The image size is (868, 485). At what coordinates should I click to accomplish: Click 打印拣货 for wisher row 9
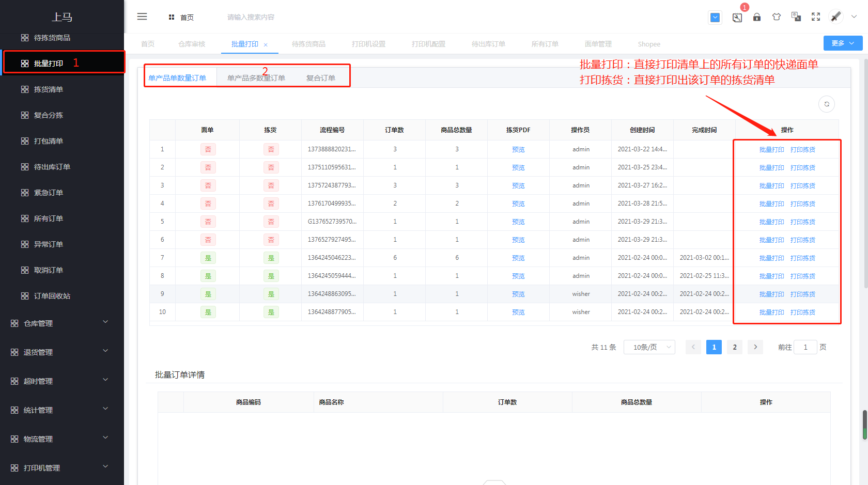point(803,294)
